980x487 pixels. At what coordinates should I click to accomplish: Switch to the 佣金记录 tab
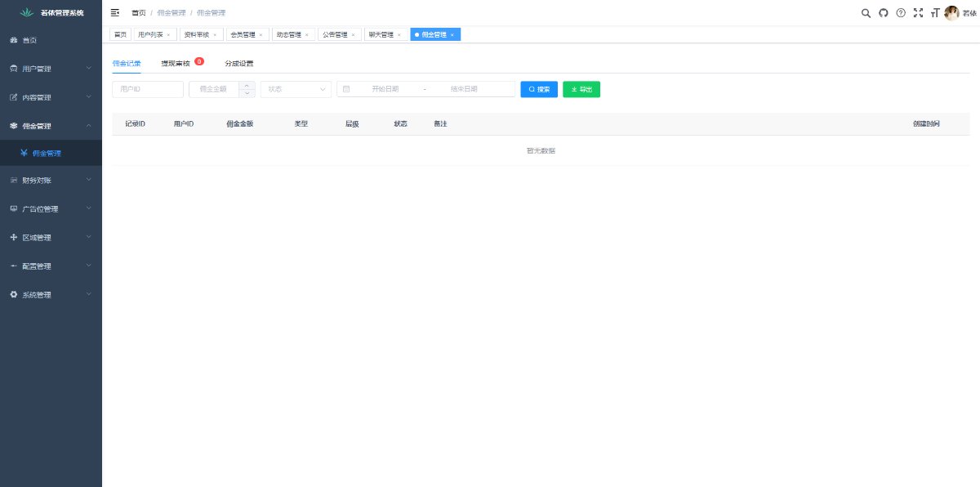coord(127,63)
